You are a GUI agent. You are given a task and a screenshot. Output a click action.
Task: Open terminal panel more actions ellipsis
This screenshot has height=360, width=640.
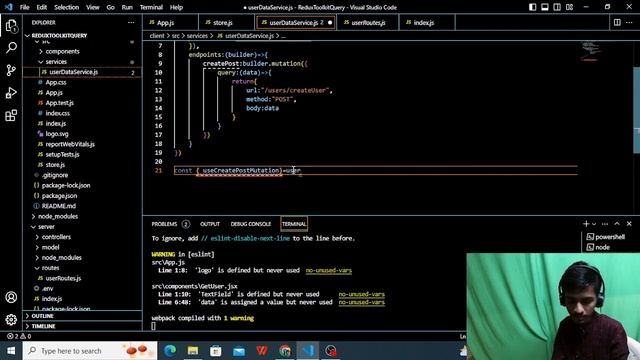coord(605,224)
